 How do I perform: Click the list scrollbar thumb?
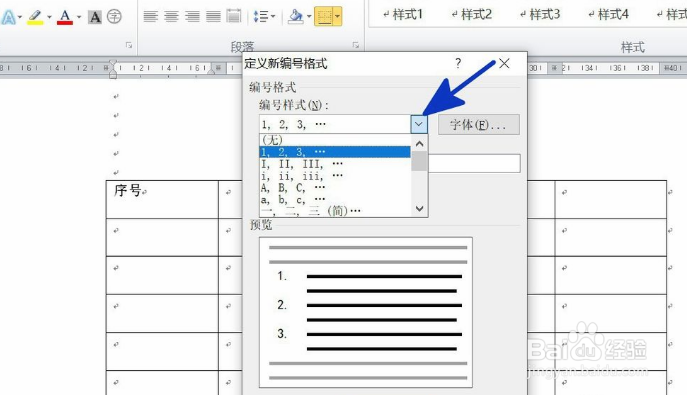click(x=419, y=161)
